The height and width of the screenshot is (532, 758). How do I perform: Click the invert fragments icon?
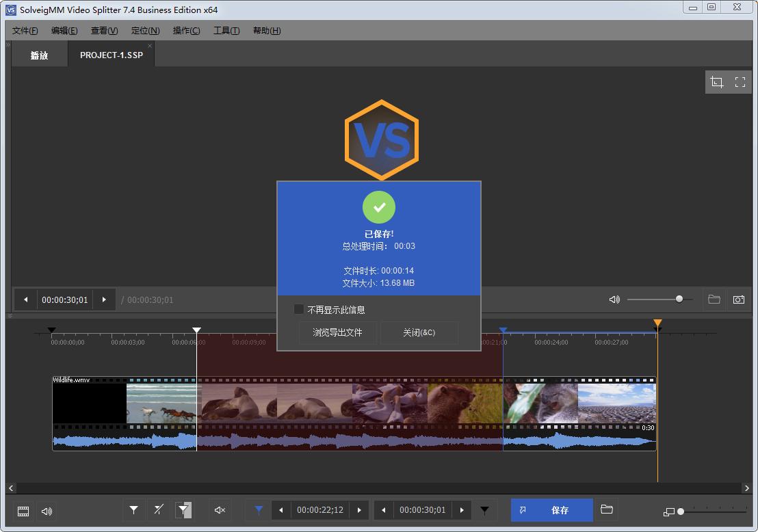[x=183, y=510]
